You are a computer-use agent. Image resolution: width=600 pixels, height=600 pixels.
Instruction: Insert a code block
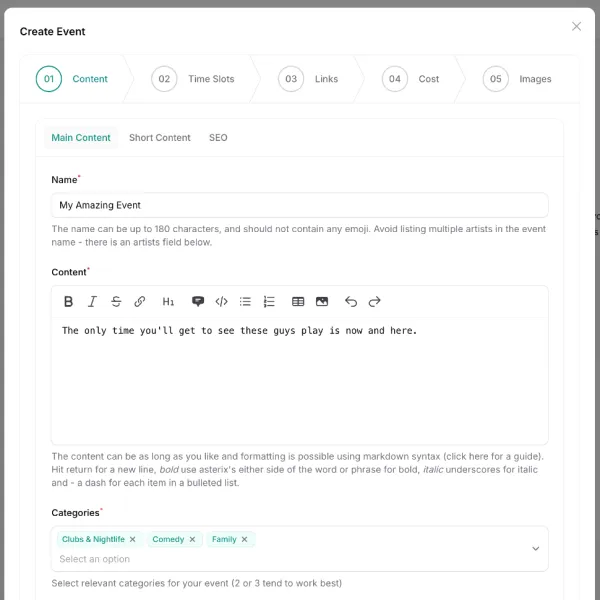click(x=222, y=302)
